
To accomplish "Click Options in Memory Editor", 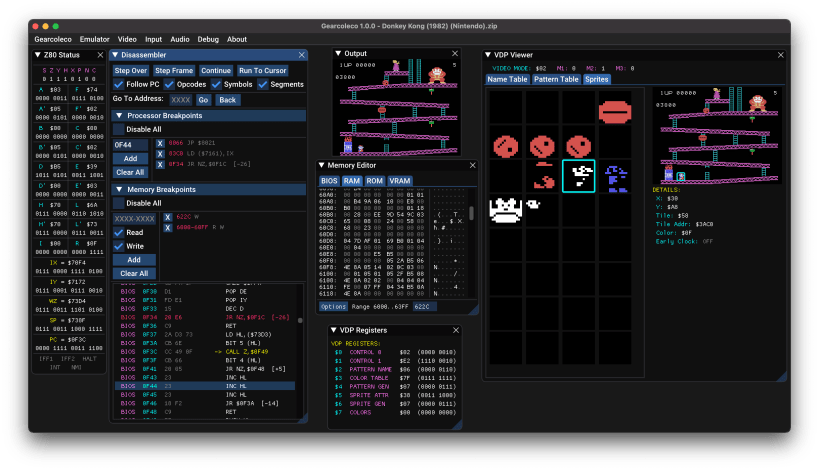I will 333,307.
